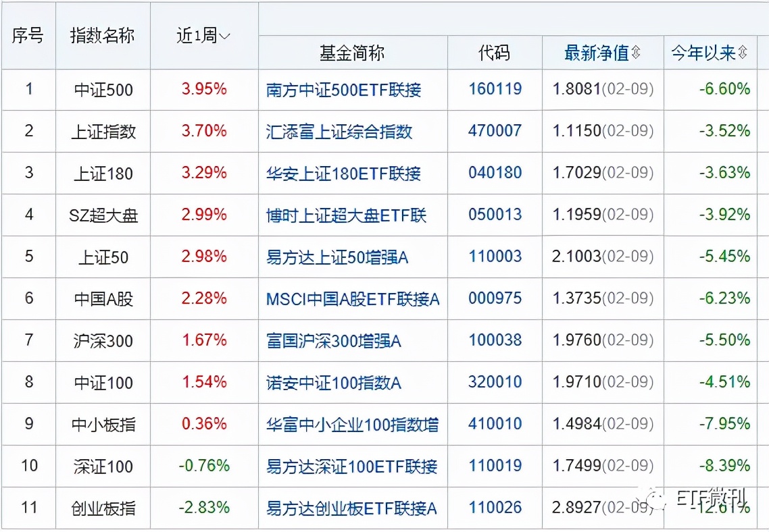
Task: Select index name 深证100
Action: [x=103, y=467]
